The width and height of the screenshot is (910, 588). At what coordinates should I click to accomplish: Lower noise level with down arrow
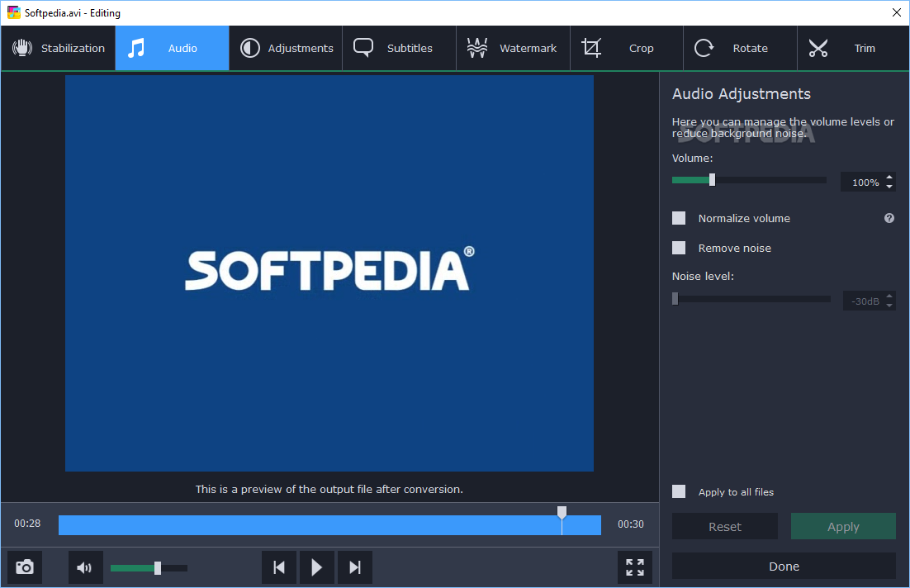point(889,306)
